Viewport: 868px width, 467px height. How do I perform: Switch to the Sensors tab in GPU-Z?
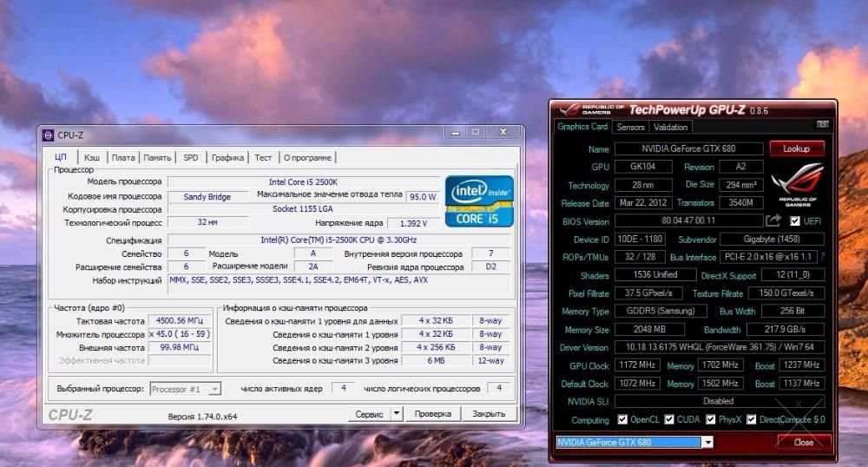(630, 127)
